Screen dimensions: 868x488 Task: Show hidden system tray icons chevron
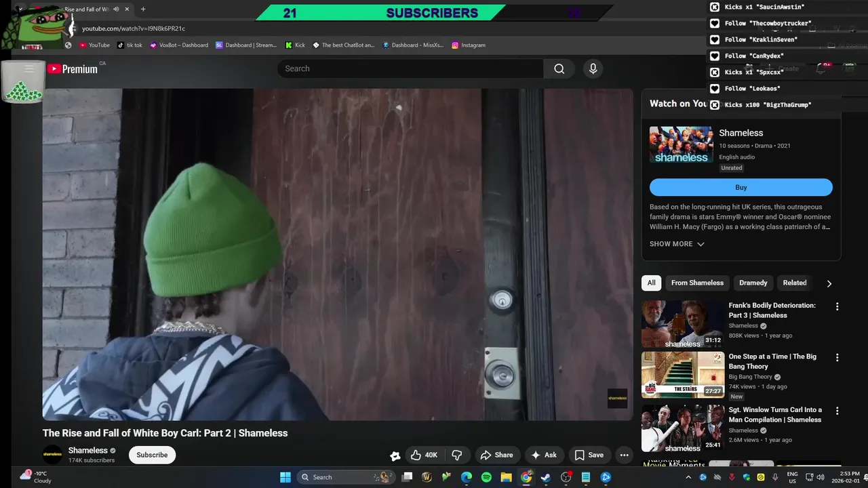(x=688, y=477)
